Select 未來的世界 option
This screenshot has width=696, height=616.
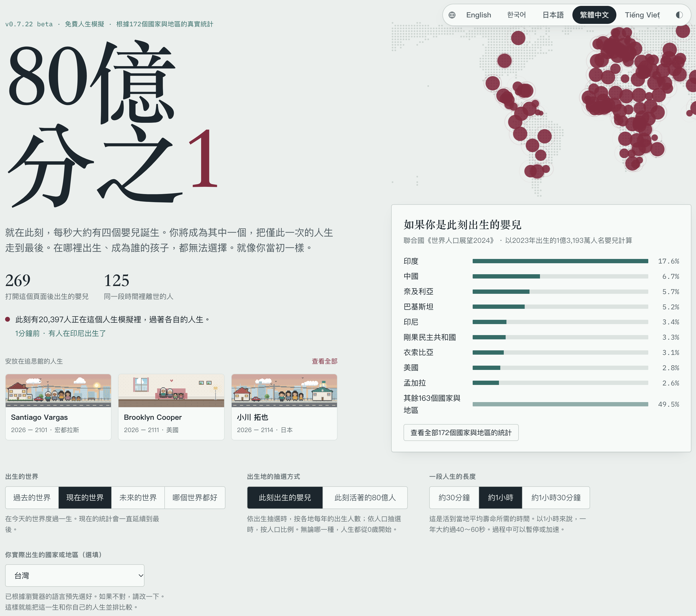[x=138, y=498]
